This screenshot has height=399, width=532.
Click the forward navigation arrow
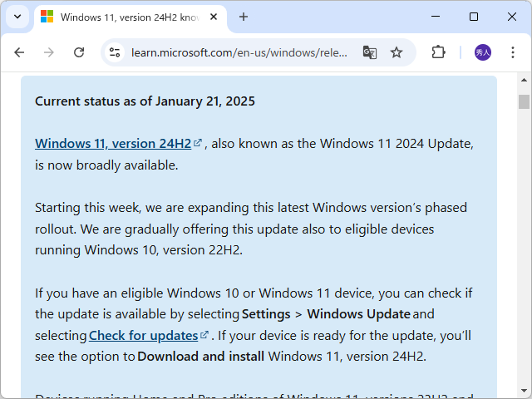49,52
